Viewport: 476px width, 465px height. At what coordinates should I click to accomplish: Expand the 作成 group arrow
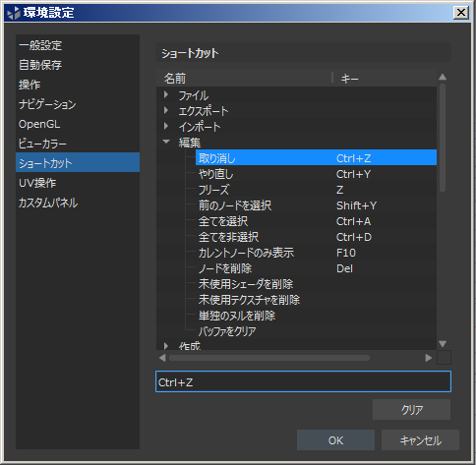166,346
